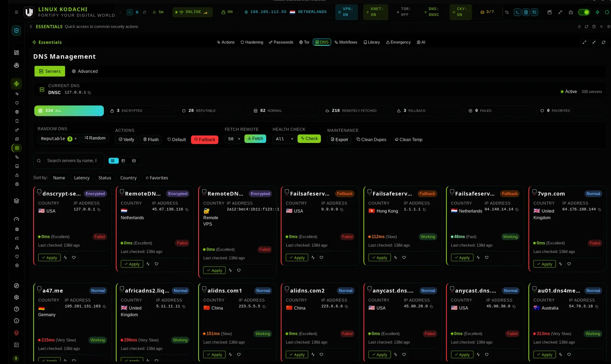This screenshot has width=611, height=364.
Task: Click the green lightning bolt in top bar
Action: (x=598, y=12)
